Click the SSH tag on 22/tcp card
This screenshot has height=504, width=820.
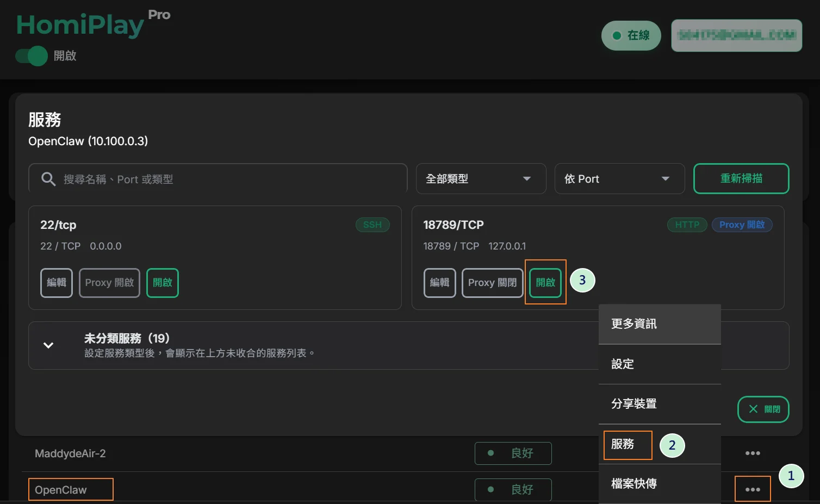click(x=372, y=225)
